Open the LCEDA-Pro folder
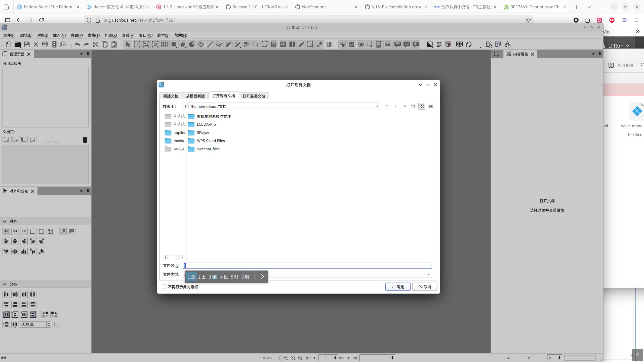This screenshot has width=644, height=362. (x=206, y=124)
